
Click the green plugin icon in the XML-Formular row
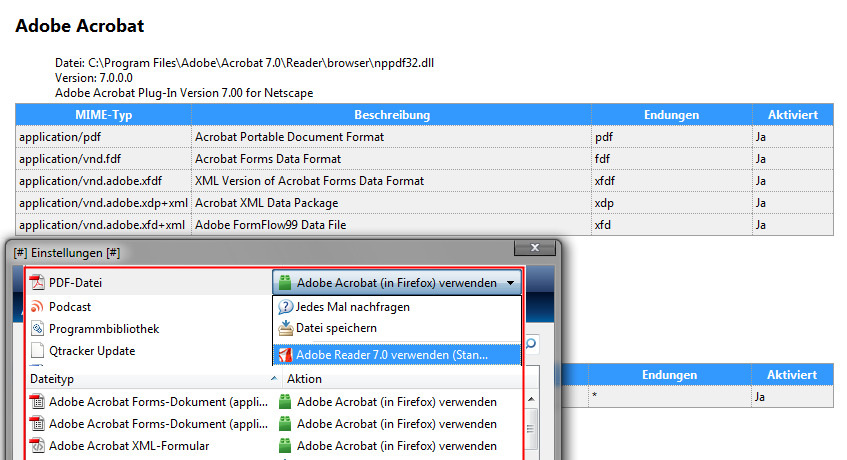coord(285,445)
